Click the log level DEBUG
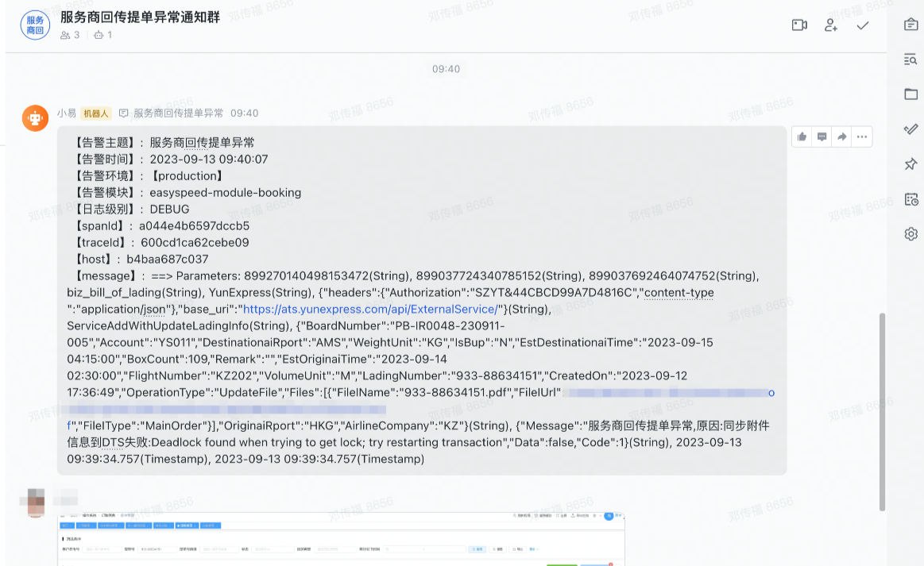The height and width of the screenshot is (566, 924). click(x=170, y=209)
